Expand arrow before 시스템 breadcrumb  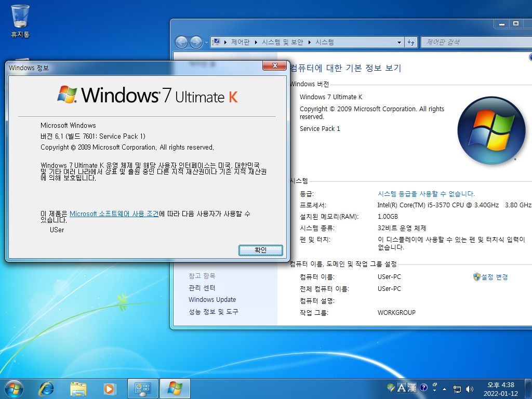(x=310, y=43)
